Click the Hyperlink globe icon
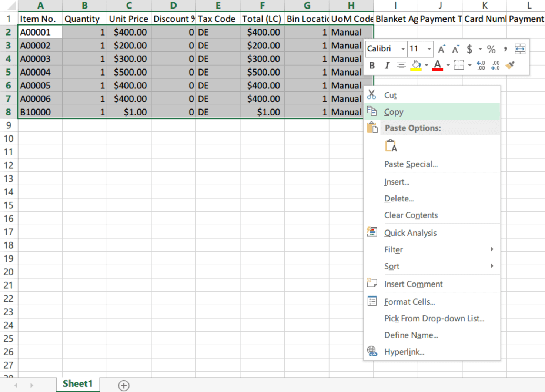545x392 pixels. coord(372,351)
